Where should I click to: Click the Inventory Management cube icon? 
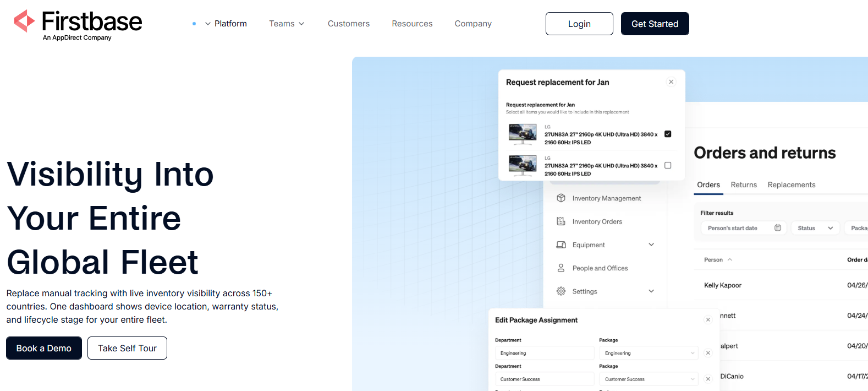pos(561,198)
